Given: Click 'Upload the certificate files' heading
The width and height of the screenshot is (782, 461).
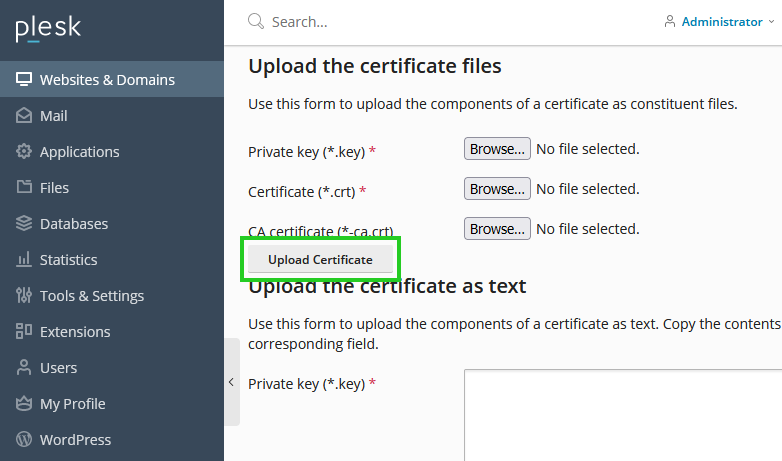Looking at the screenshot, I should [x=375, y=66].
